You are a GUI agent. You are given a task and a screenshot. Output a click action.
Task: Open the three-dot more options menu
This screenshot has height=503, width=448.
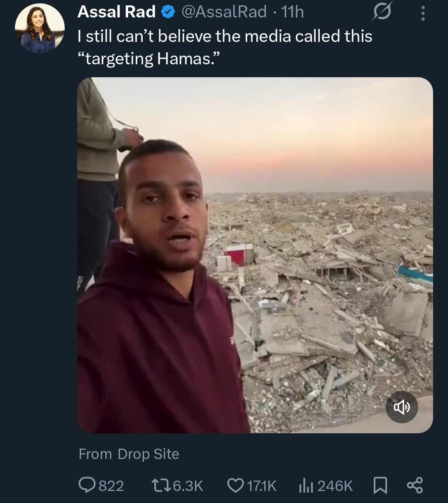click(423, 13)
